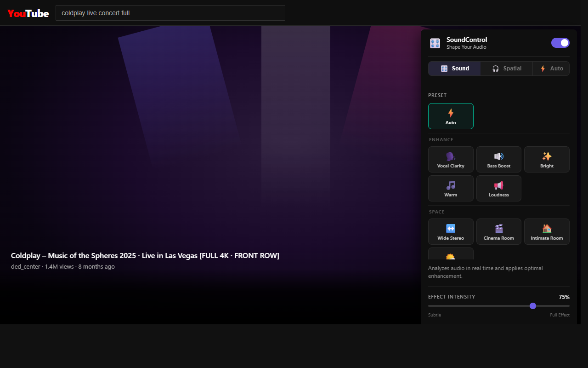
Task: Click the grid icon on Sound tab
Action: (x=444, y=69)
